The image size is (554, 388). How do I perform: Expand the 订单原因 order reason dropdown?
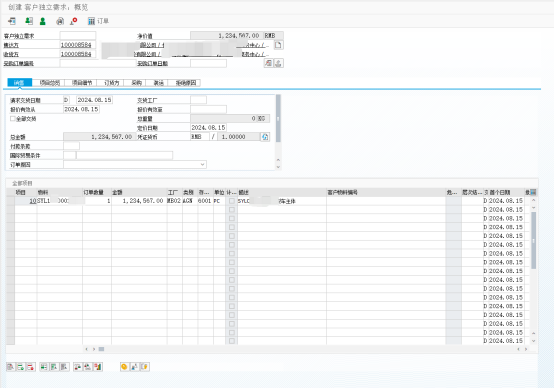click(x=202, y=164)
